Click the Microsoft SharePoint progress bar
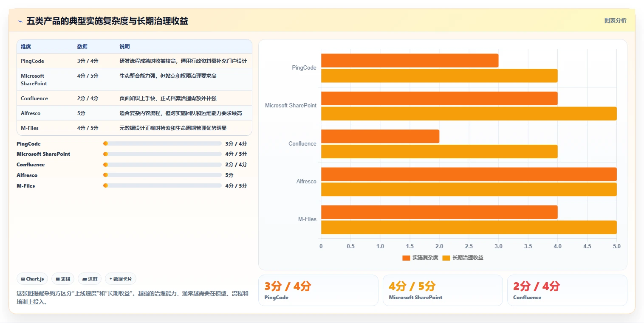 point(162,154)
